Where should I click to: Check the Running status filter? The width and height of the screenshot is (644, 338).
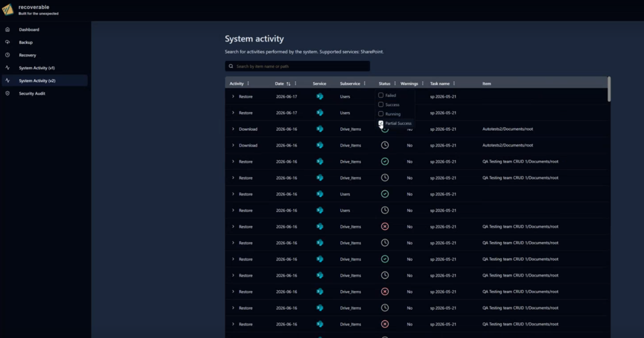point(380,114)
